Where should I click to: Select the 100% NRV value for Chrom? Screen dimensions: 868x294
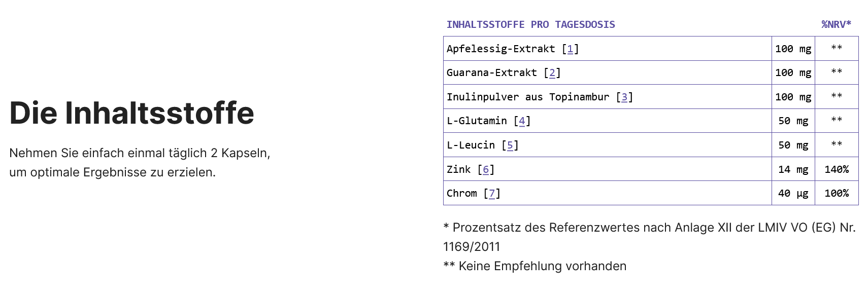point(837,193)
